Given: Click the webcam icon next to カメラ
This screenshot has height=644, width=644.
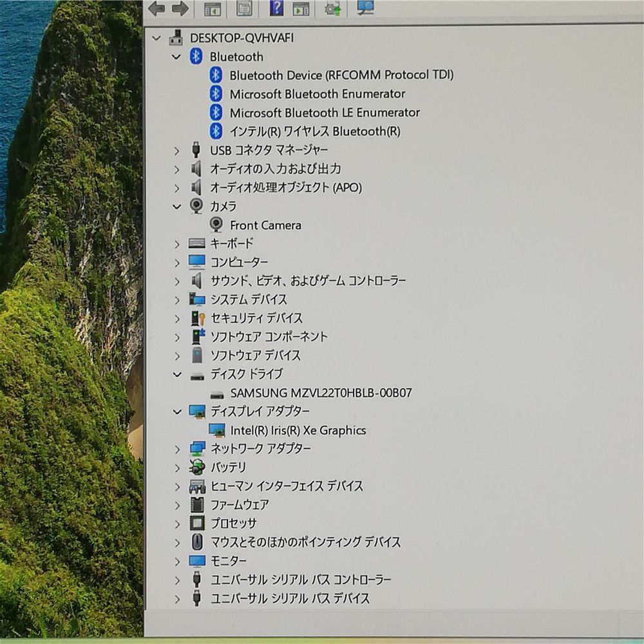Looking at the screenshot, I should (x=196, y=206).
